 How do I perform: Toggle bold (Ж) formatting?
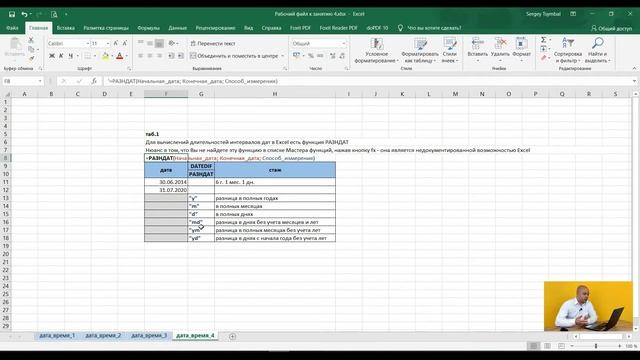click(52, 56)
